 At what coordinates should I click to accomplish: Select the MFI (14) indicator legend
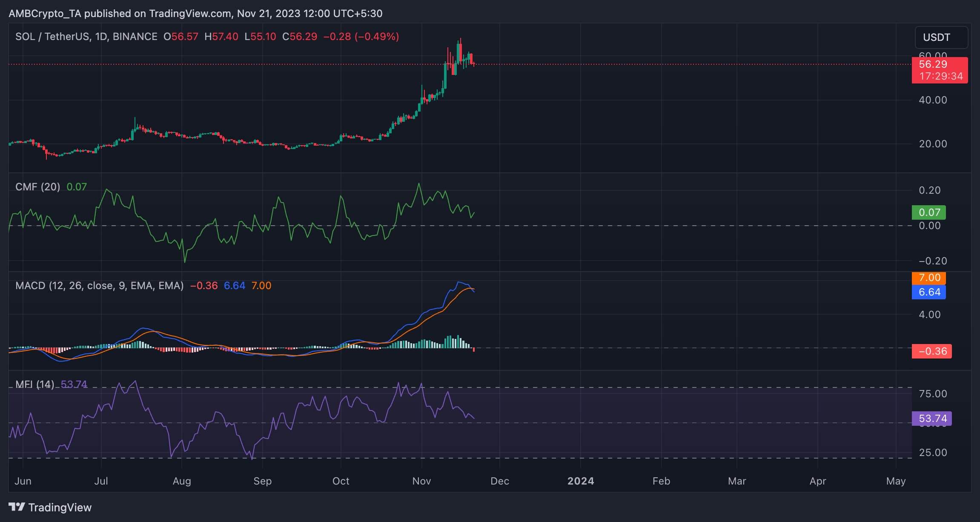[x=34, y=384]
